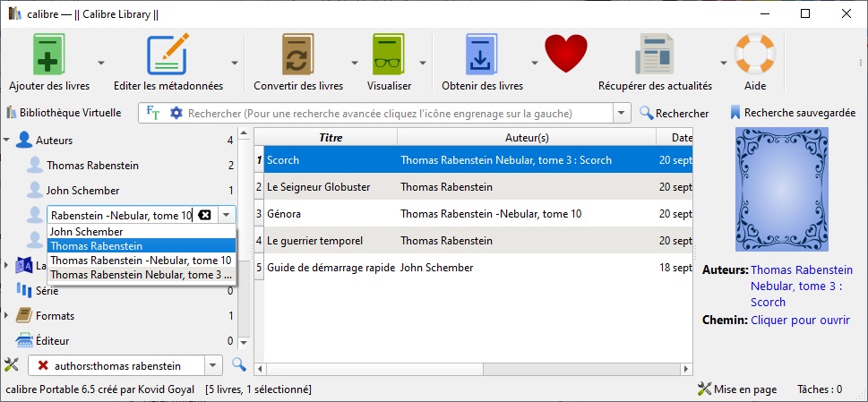Sort by the Date column header
The height and width of the screenshot is (402, 868).
[675, 138]
